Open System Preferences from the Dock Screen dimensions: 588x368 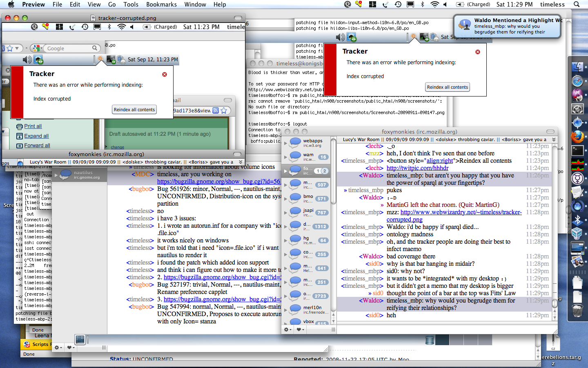tap(577, 109)
